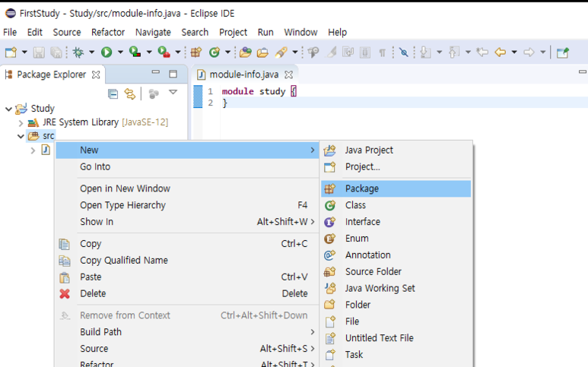Viewport: 588px width, 367px height.
Task: Select Source Folder in New submenu
Action: (x=396, y=271)
